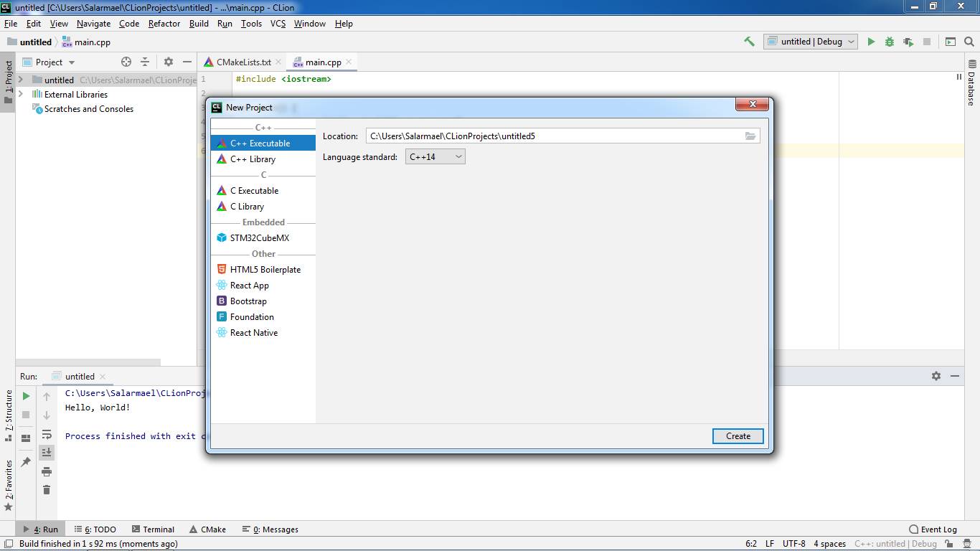Click the restore layout icon in Run sidebar
980x551 pixels.
click(x=26, y=438)
